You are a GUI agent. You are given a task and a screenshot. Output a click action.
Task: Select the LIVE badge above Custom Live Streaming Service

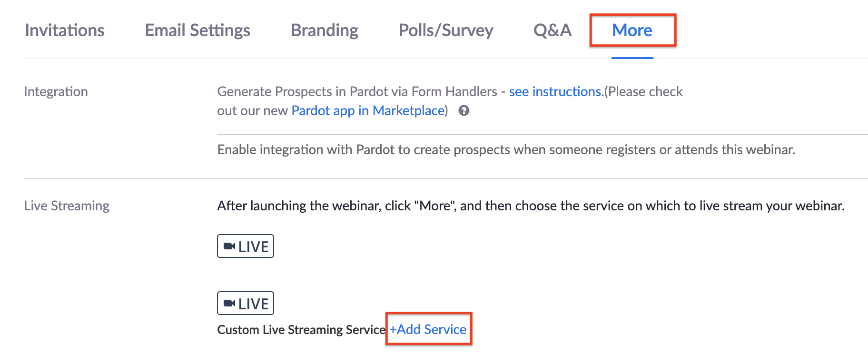[246, 303]
